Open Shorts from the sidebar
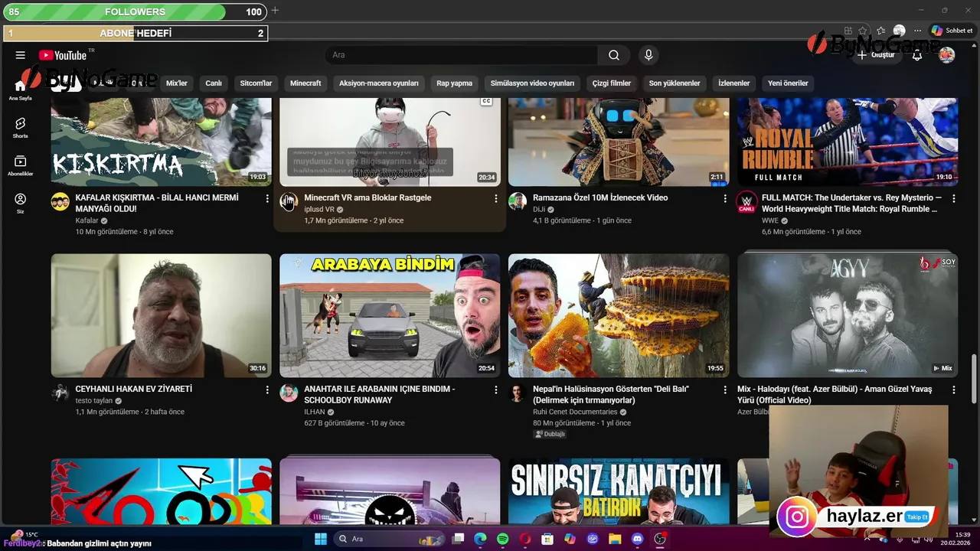This screenshot has width=980, height=551. pyautogui.click(x=21, y=127)
